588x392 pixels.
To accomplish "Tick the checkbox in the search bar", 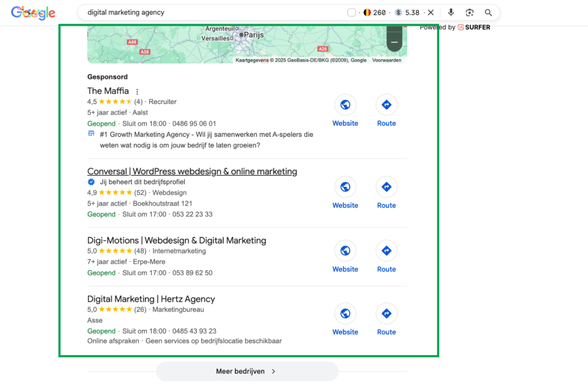I will [351, 12].
